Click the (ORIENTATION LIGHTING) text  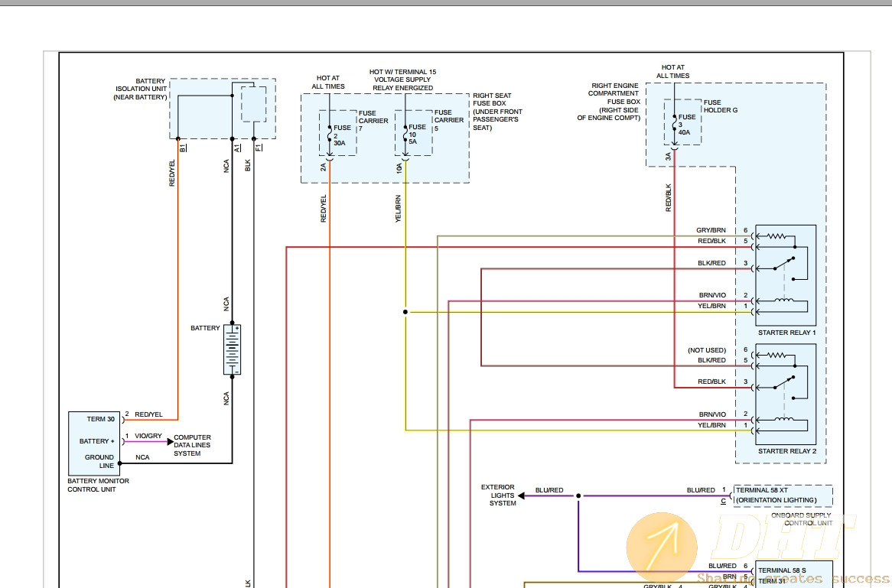click(x=776, y=500)
